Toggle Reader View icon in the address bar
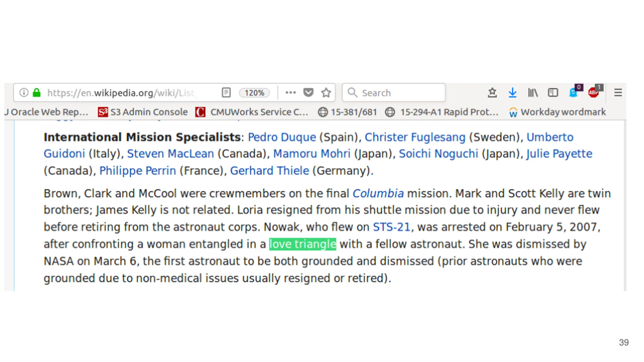644x362 pixels. [x=226, y=93]
